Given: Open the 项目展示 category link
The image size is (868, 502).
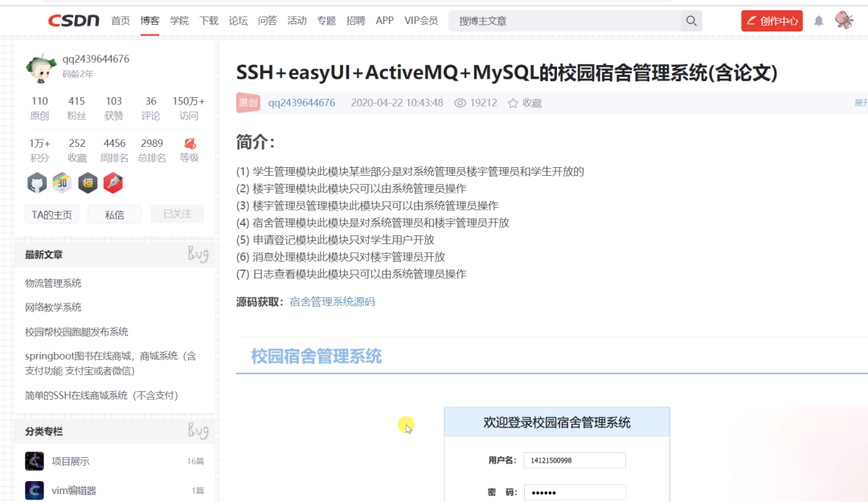Looking at the screenshot, I should pyautogui.click(x=70, y=461).
